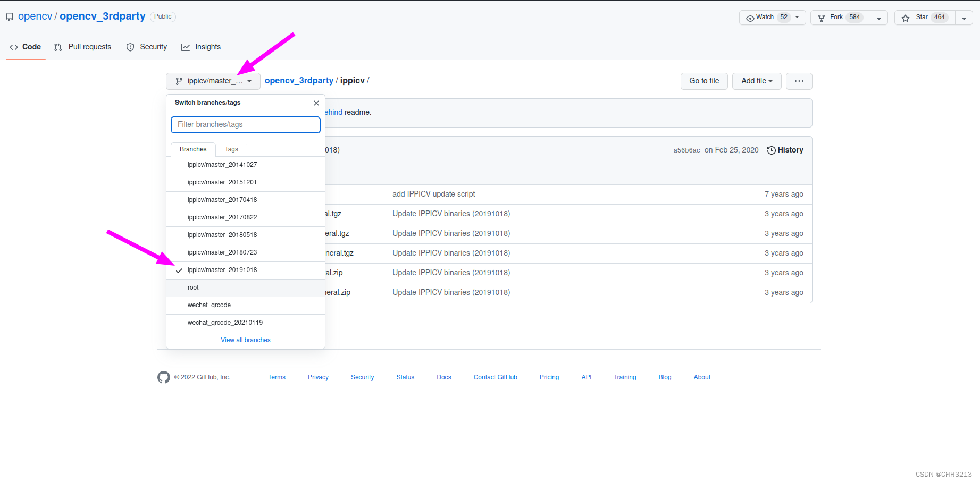Image resolution: width=980 pixels, height=482 pixels.
Task: Open Blog footer link
Action: (x=665, y=377)
